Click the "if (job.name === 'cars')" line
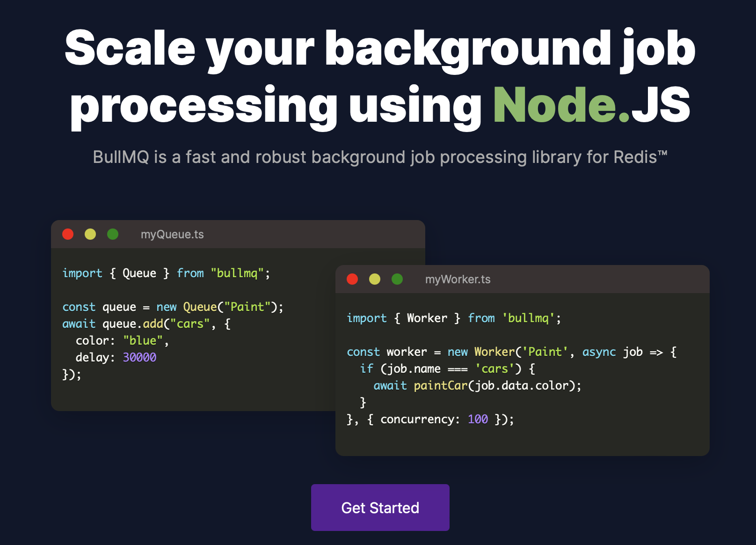756x545 pixels. point(448,368)
